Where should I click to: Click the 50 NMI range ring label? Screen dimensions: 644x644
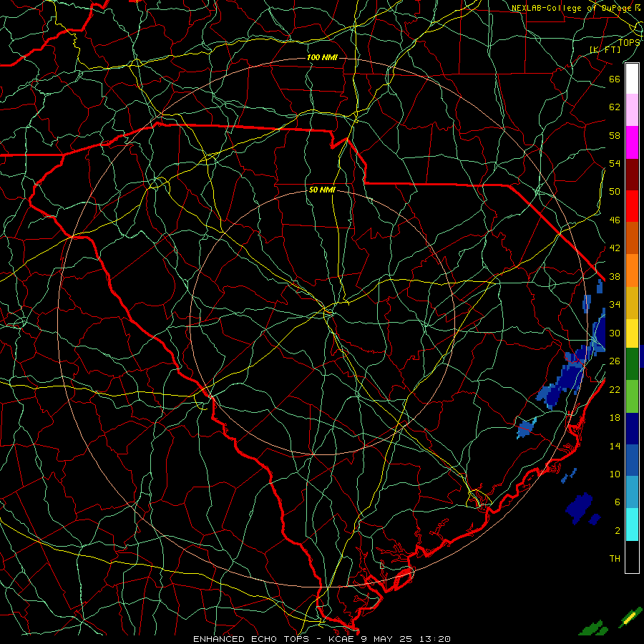click(322, 190)
